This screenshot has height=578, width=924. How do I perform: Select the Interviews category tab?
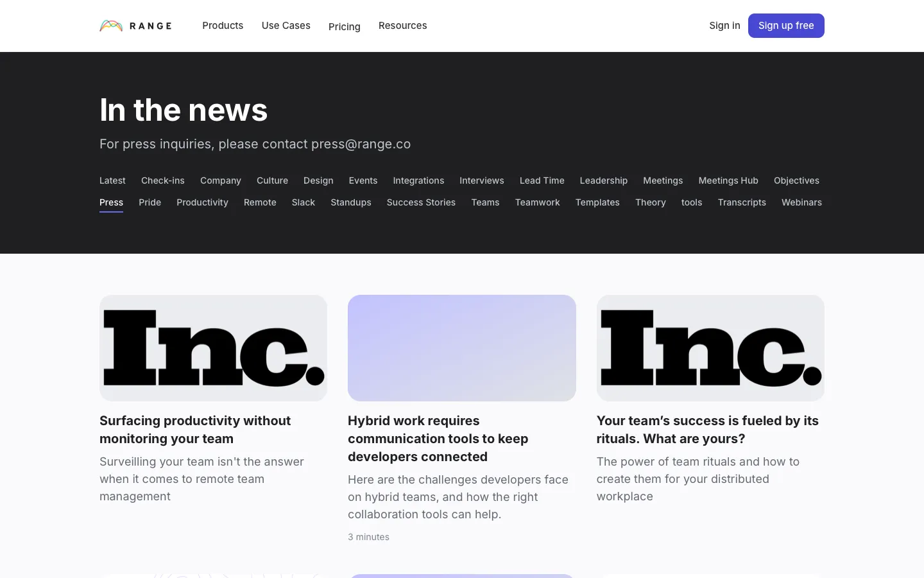point(482,180)
